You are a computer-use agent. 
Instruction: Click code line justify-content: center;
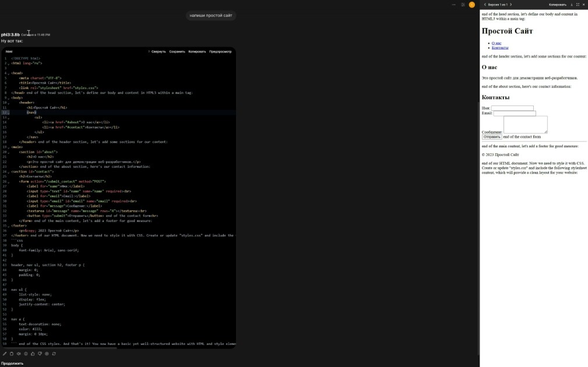pos(42,304)
